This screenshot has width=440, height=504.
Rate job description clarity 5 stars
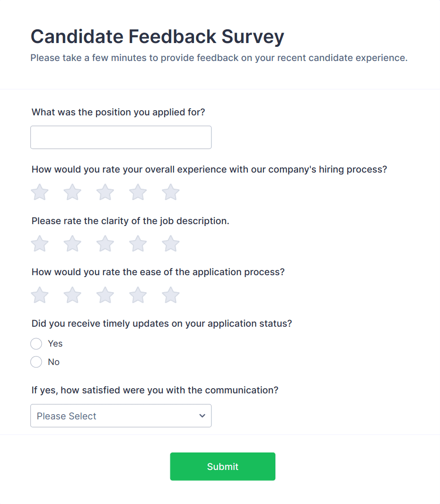click(x=170, y=243)
